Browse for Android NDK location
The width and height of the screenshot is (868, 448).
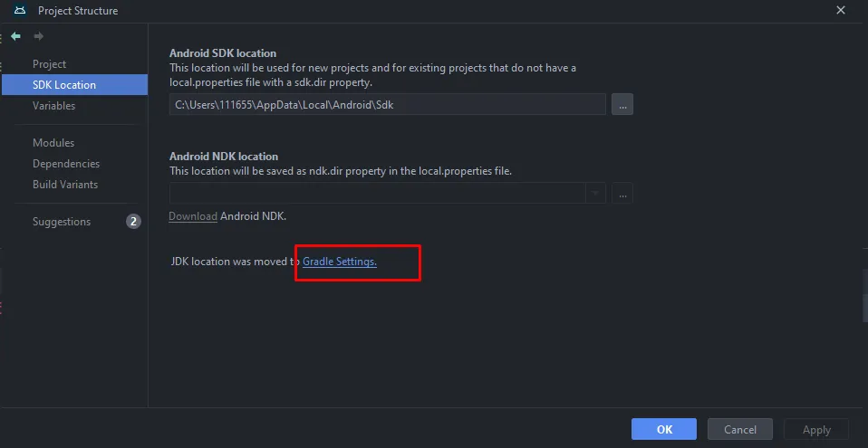click(x=622, y=193)
